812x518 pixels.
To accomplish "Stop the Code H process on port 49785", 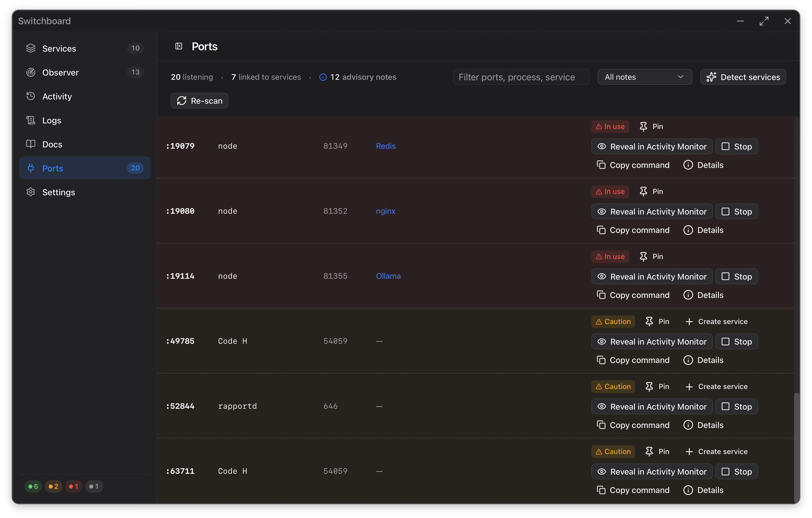I will click(x=736, y=341).
